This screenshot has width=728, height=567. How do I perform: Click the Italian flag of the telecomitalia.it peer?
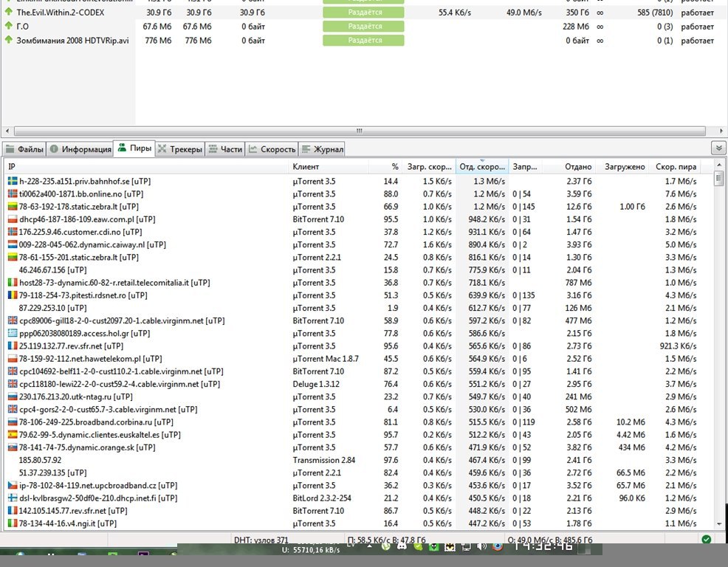tap(13, 282)
